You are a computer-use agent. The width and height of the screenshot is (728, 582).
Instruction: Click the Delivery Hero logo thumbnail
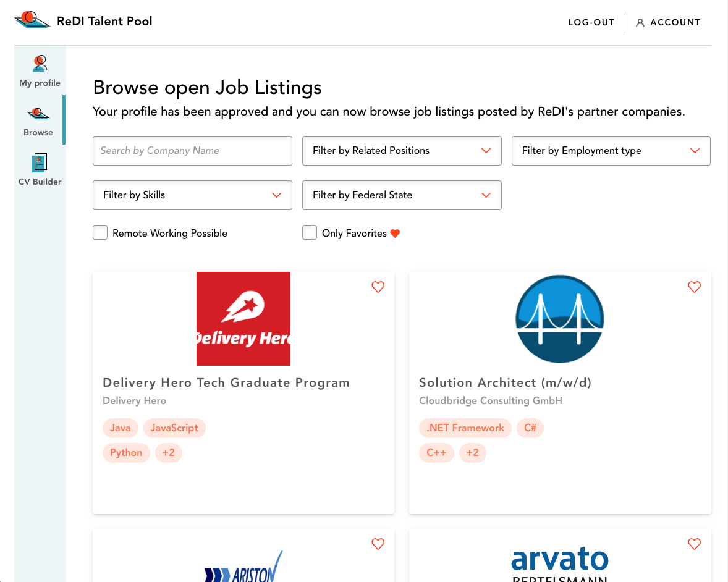point(243,319)
